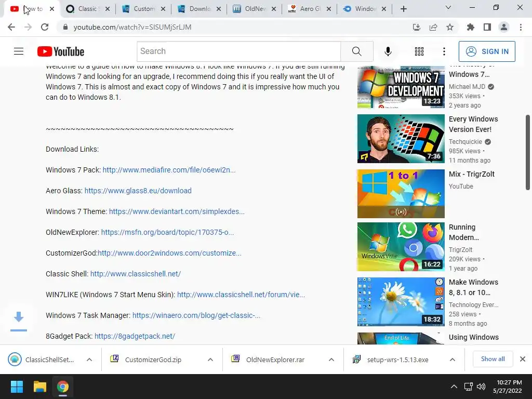This screenshot has width=532, height=399.
Task: Open the downloaded CustomizerGod.zip file
Action: 153,360
